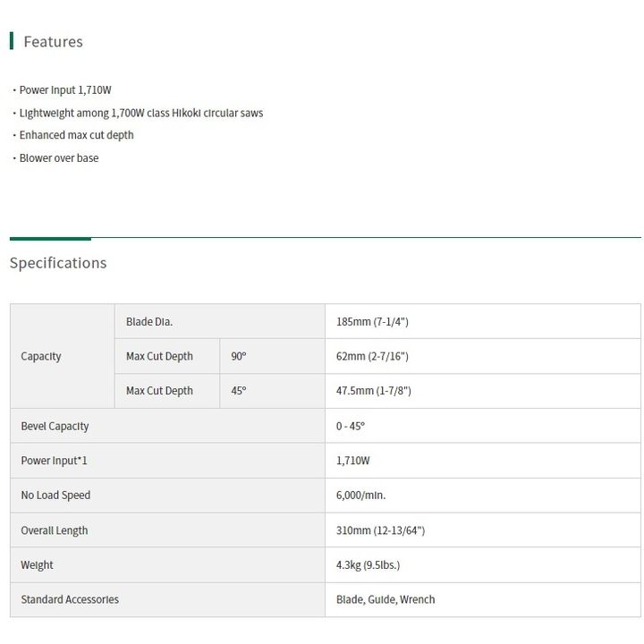Select the 47.5mm (1-7/8") value cell
The width and height of the screenshot is (644, 644).
click(x=483, y=391)
